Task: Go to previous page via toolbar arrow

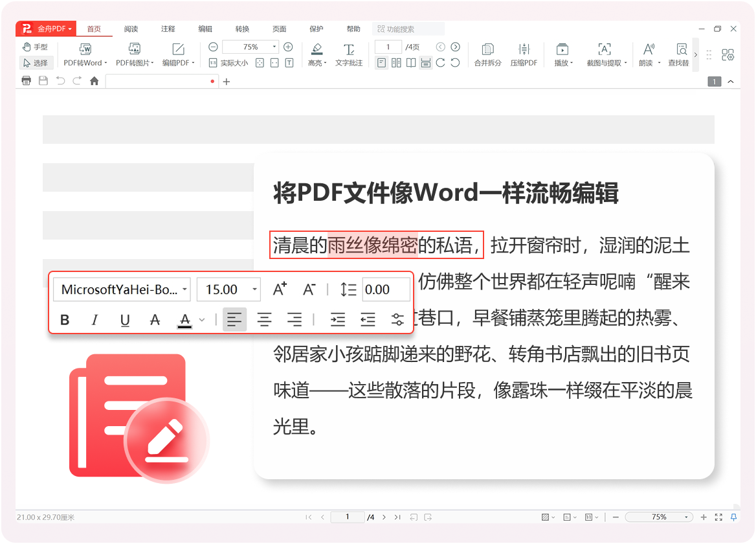Action: coord(440,47)
